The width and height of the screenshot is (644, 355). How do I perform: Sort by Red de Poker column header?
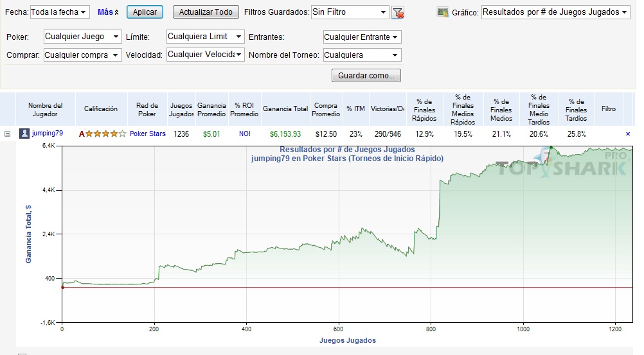pos(147,110)
